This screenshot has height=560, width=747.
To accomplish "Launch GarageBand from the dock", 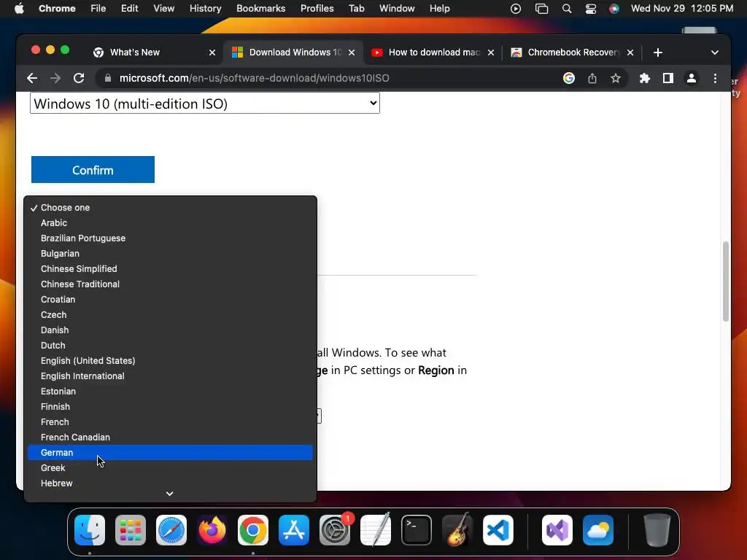I will (457, 530).
